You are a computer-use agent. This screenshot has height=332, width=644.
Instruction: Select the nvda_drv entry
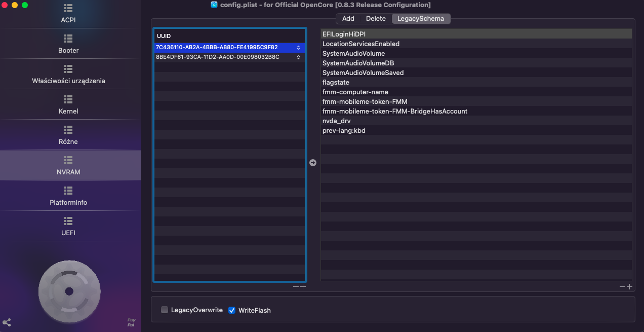pyautogui.click(x=476, y=121)
